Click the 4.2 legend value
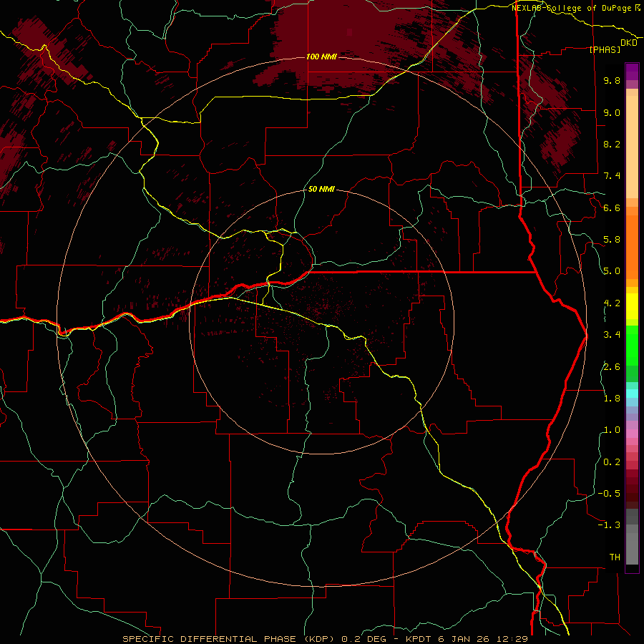 tap(612, 303)
